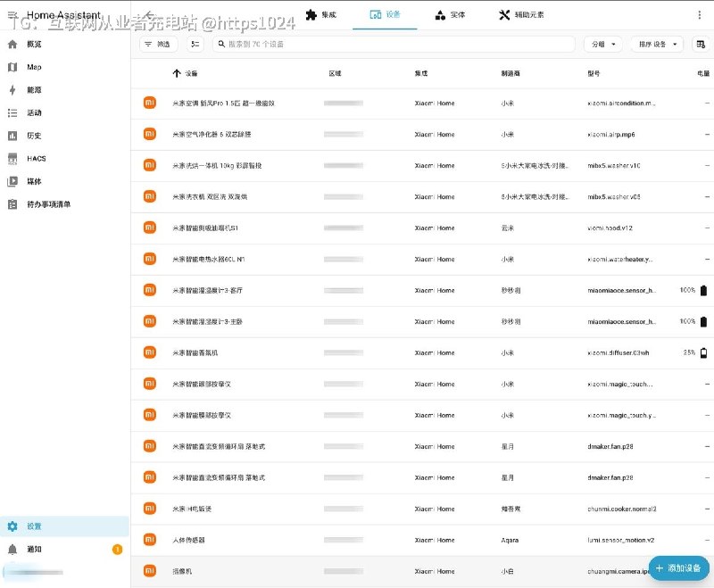Open HACS from the sidebar
The width and height of the screenshot is (714, 588).
[x=64, y=159]
